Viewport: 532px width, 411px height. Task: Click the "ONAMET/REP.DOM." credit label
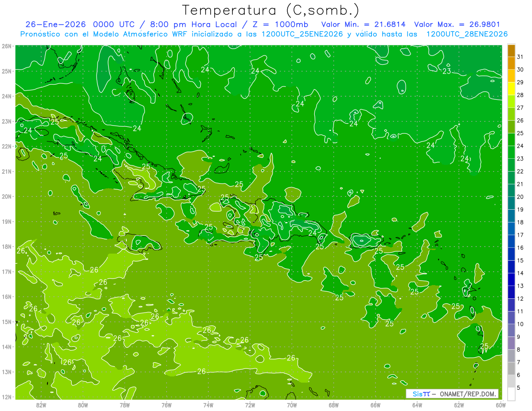click(467, 394)
